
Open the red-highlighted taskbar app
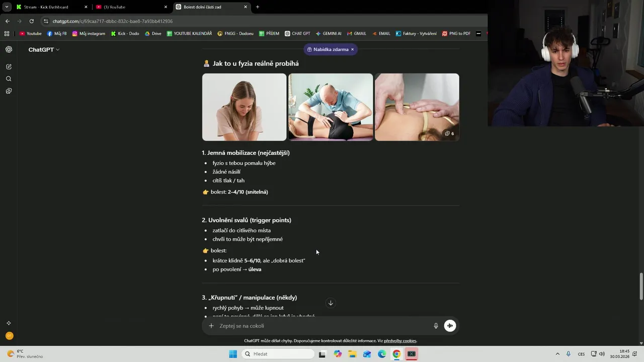click(412, 354)
